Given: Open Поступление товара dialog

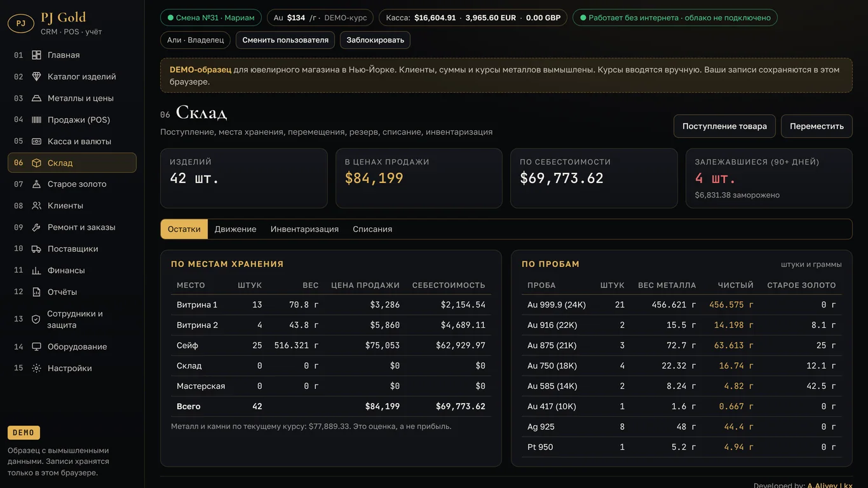Looking at the screenshot, I should tap(724, 126).
